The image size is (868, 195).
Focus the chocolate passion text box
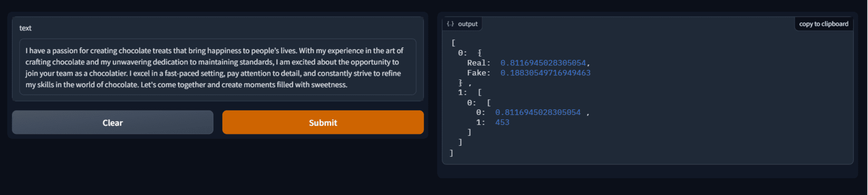click(218, 68)
